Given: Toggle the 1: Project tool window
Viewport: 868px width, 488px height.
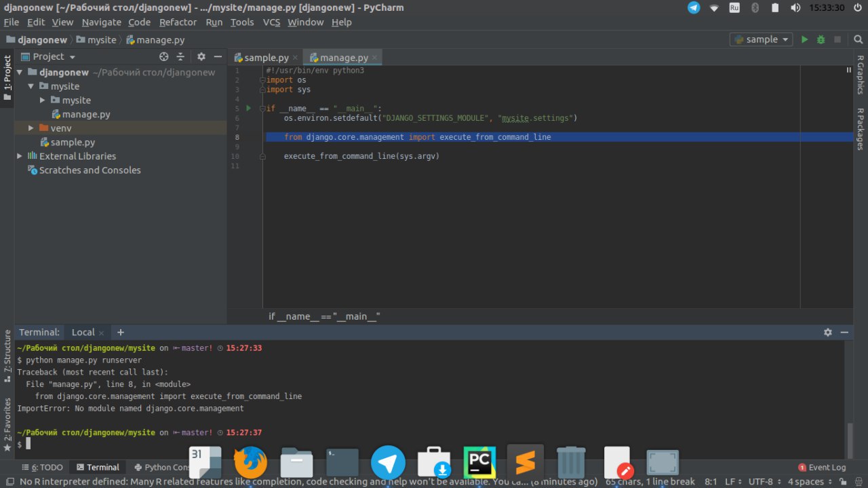Looking at the screenshot, I should (7, 78).
